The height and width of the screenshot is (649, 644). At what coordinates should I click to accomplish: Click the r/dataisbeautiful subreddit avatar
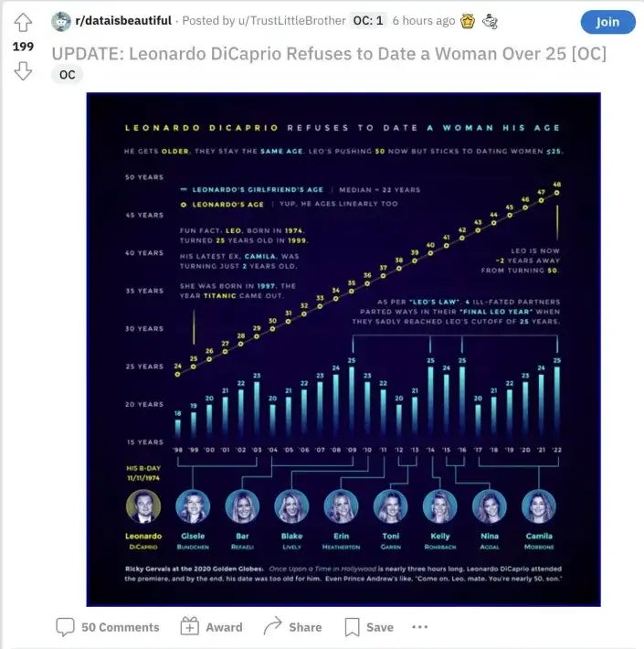61,21
